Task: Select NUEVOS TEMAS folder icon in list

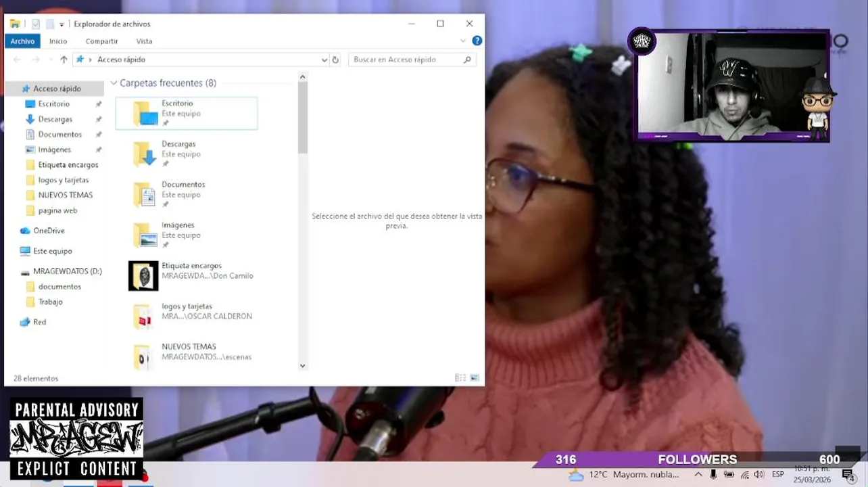Action: pyautogui.click(x=143, y=357)
